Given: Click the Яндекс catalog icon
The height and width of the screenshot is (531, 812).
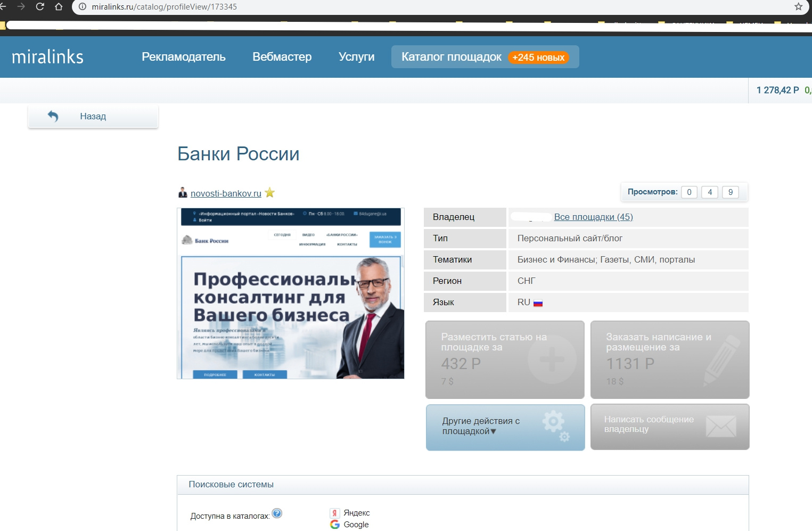Looking at the screenshot, I should [x=334, y=513].
